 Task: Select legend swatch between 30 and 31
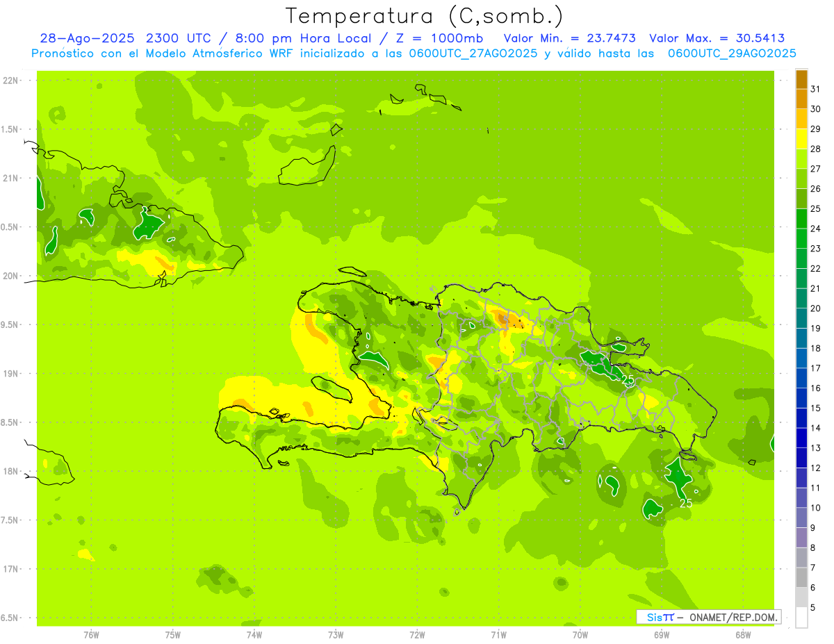tap(801, 99)
